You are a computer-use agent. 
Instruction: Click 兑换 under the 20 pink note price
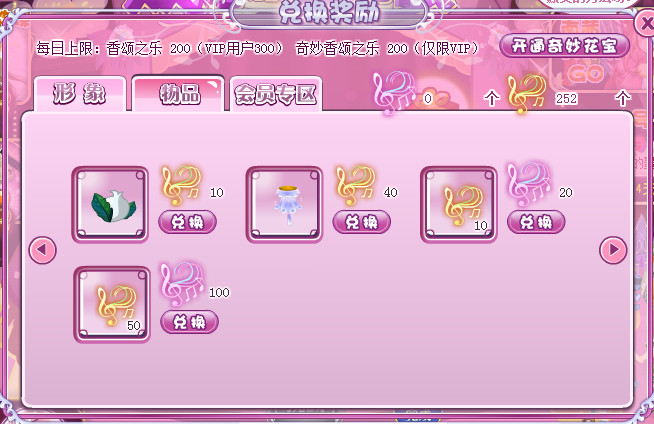point(536,222)
